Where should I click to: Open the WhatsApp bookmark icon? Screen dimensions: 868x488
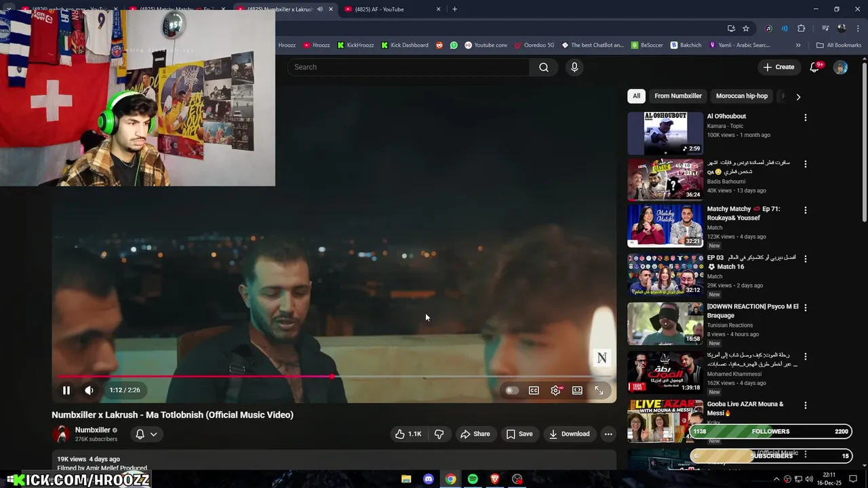(454, 45)
